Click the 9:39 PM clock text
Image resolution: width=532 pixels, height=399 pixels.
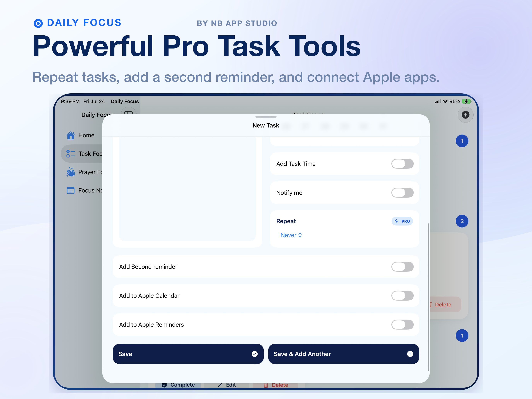point(70,101)
